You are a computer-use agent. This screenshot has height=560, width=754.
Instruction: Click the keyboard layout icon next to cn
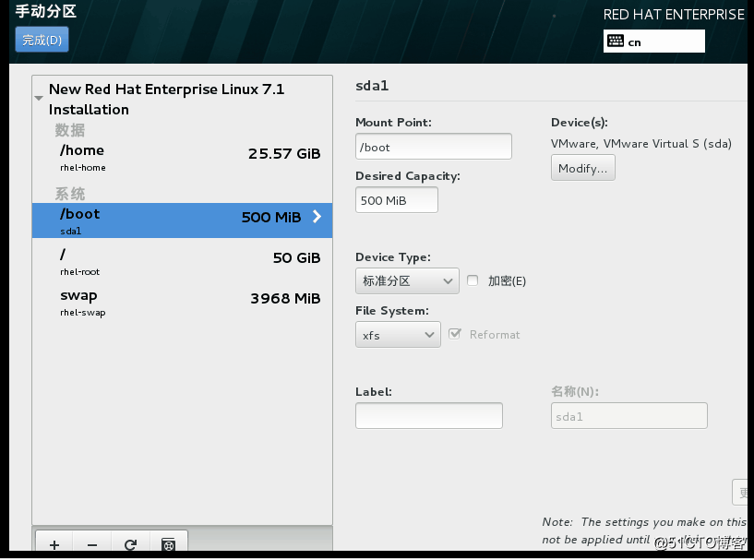tap(616, 41)
